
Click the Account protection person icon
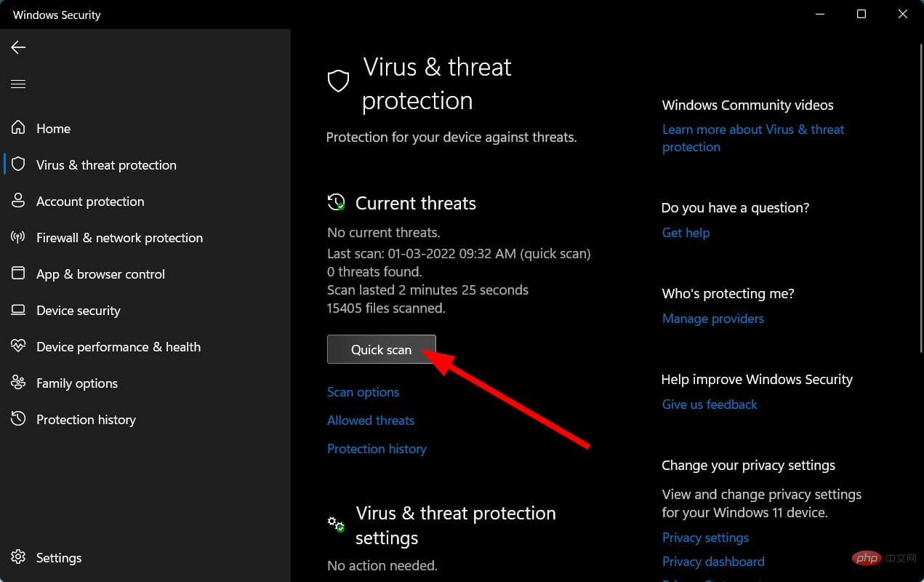coord(18,202)
